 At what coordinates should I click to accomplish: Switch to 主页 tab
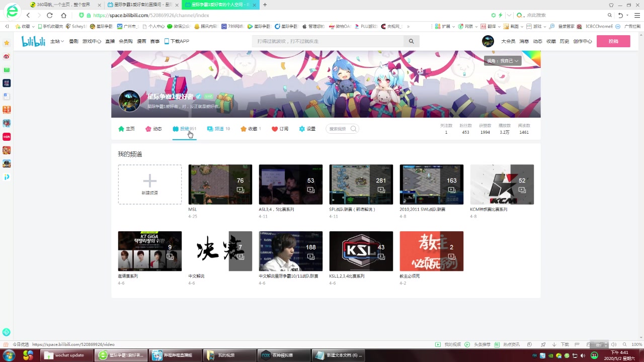(x=126, y=129)
